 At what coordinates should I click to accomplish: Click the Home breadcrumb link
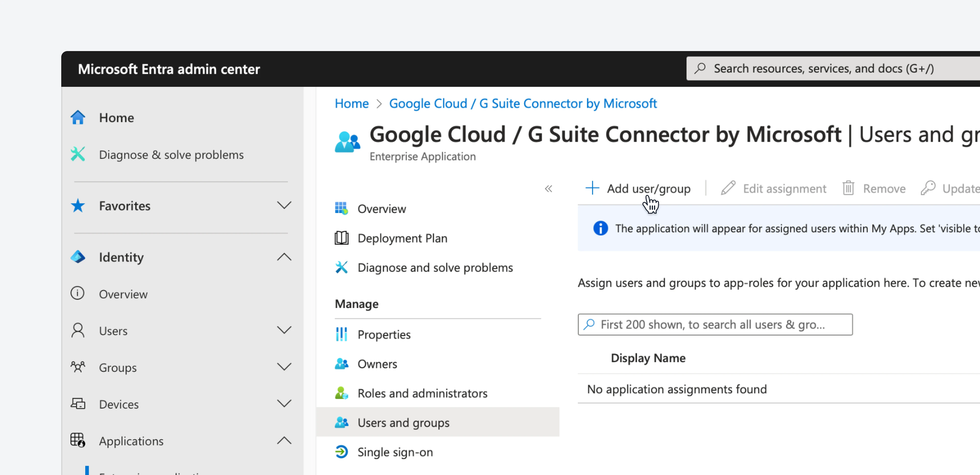(x=351, y=103)
